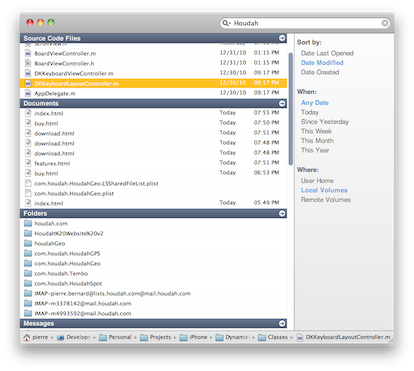Select the houdahGeo folder icon
Viewport: 414px width, 371px height.
point(28,243)
